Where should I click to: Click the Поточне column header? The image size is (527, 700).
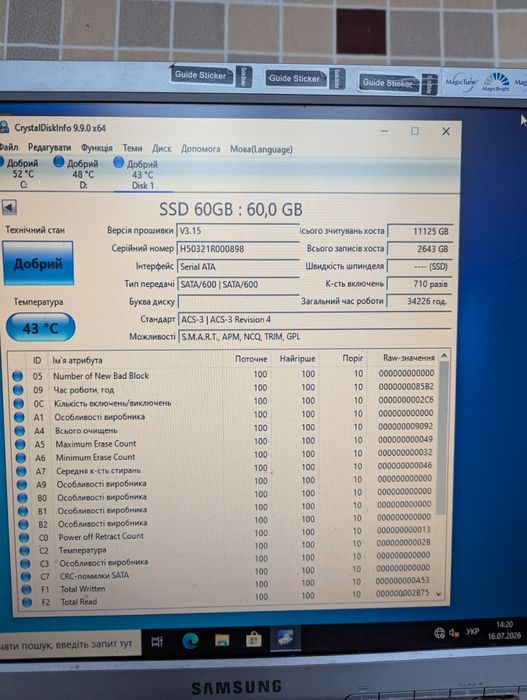click(x=251, y=358)
